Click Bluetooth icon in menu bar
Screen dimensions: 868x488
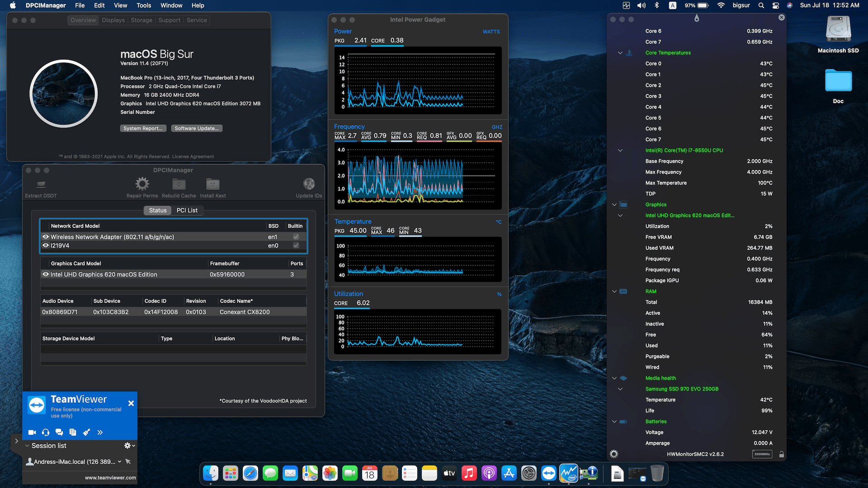pyautogui.click(x=657, y=5)
